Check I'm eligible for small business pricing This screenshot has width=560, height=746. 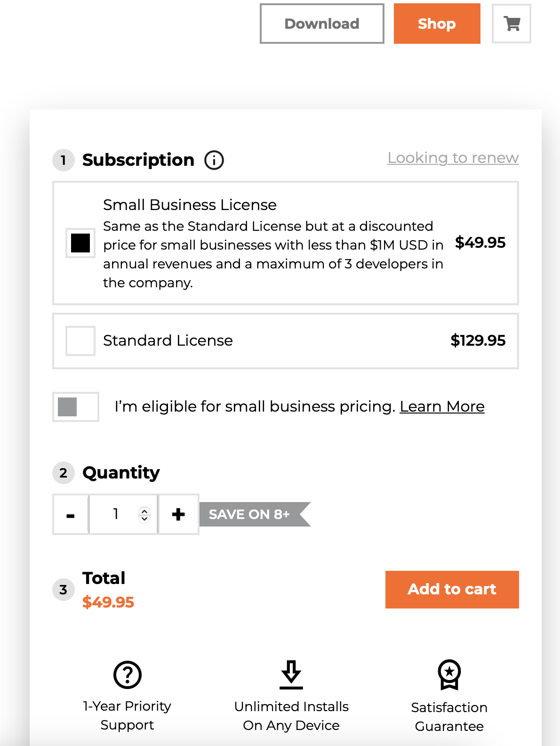(x=68, y=406)
